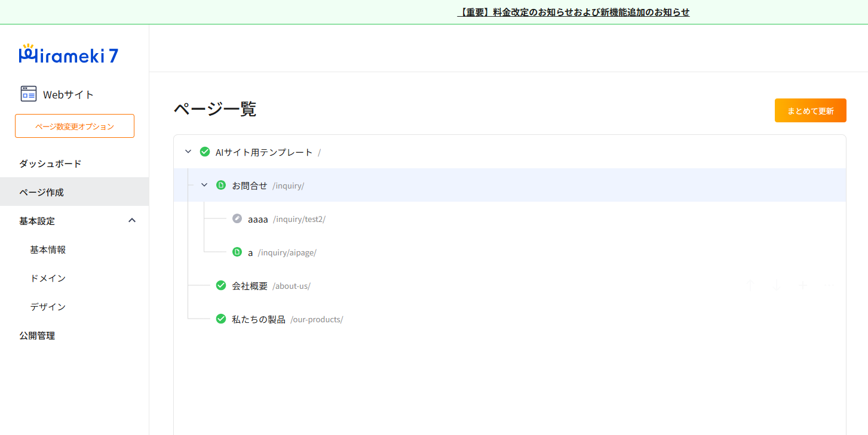Click gray pencil draft icon beside aaaa
The width and height of the screenshot is (868, 435).
click(237, 219)
